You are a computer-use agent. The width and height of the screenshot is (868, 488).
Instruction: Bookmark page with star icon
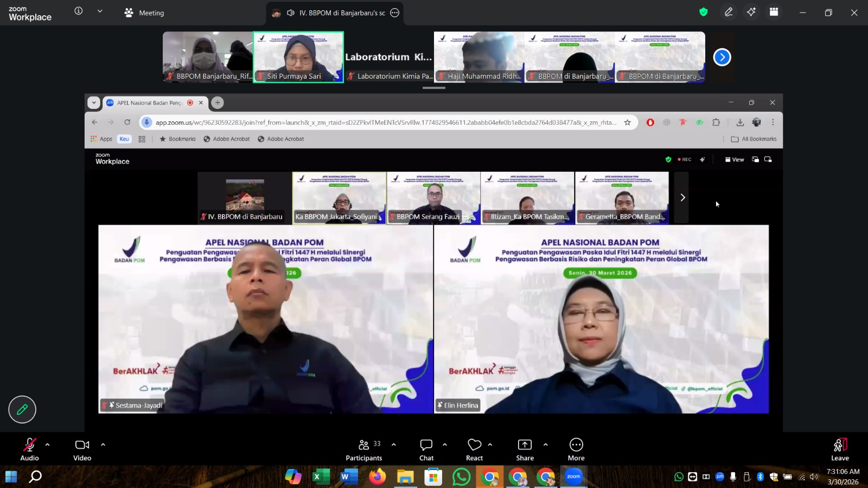click(x=628, y=123)
